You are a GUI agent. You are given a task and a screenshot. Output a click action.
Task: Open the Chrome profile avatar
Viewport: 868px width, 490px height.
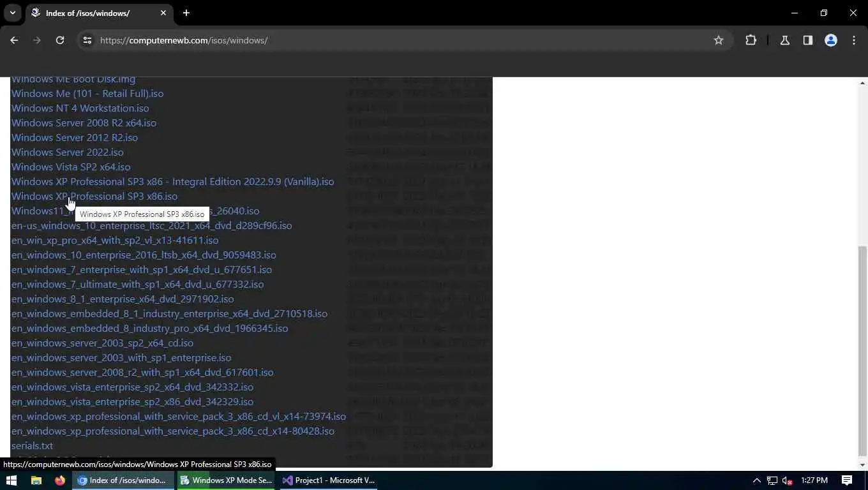tap(831, 40)
